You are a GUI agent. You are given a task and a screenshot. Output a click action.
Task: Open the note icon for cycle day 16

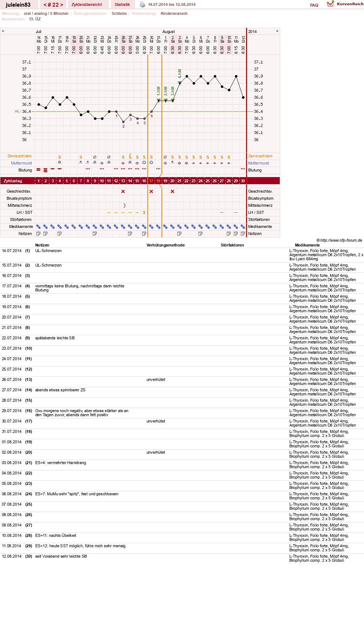pos(144,234)
